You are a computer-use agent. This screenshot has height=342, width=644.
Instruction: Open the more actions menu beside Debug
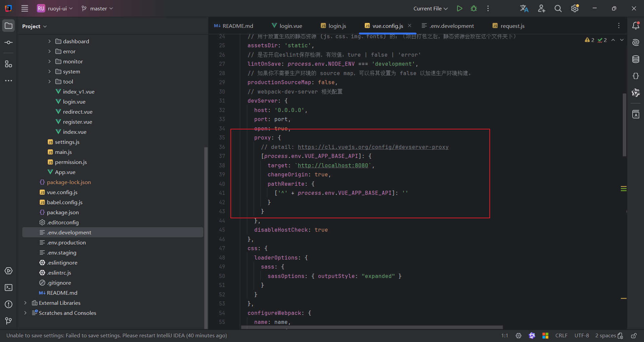click(488, 8)
